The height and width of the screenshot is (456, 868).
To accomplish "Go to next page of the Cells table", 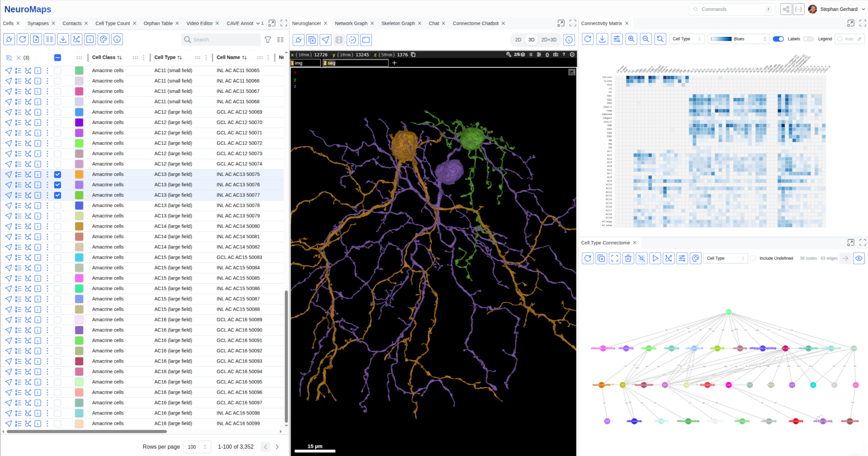I will pos(277,447).
